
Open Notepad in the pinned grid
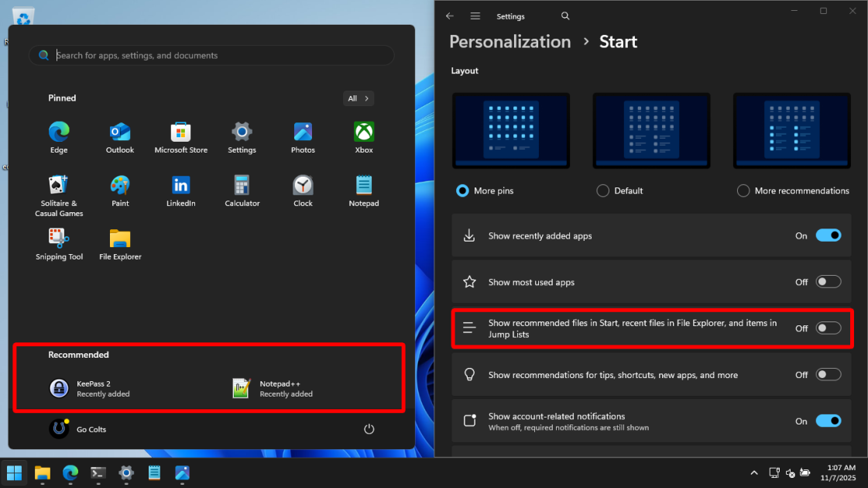coord(364,191)
